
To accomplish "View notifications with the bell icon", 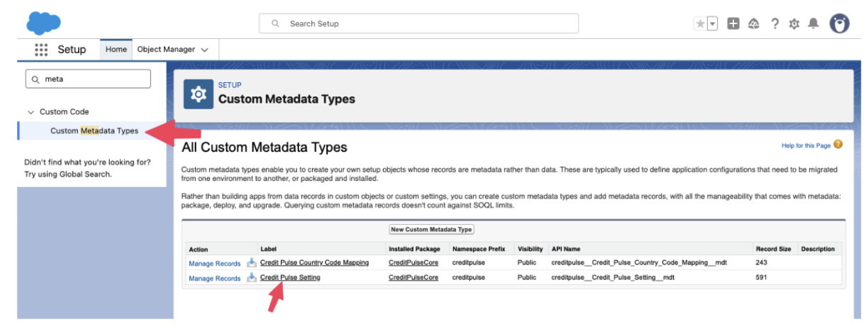I will tap(814, 23).
